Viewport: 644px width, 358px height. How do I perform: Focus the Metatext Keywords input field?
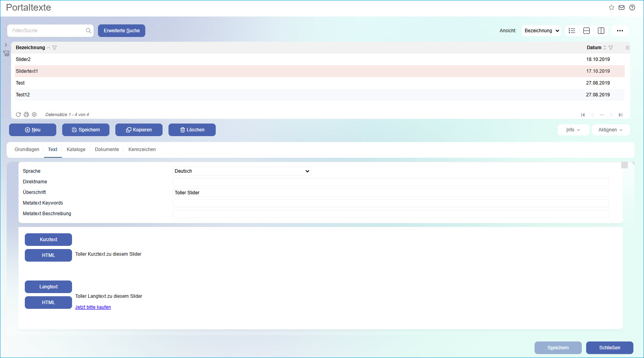(x=391, y=203)
